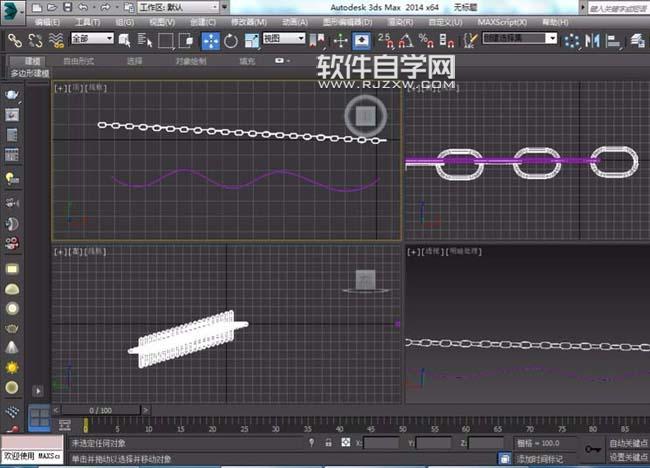Toggle Keyboard Shortcut Override button

tap(361, 41)
